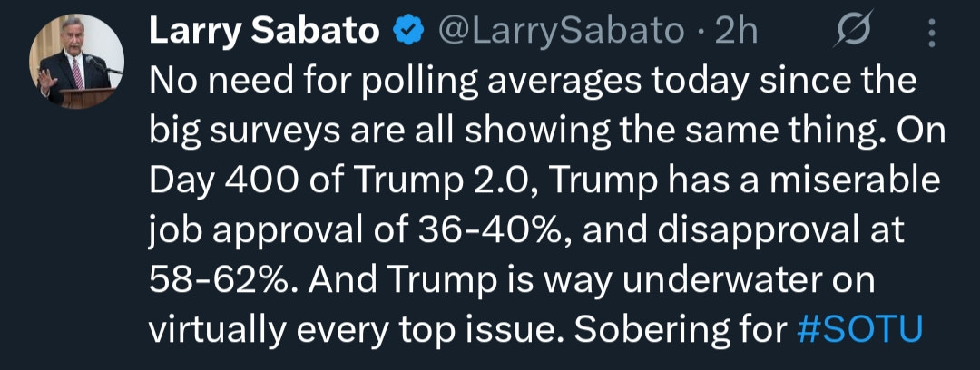Click the 2h post timestamp
This screenshot has width=980, height=370.
point(736,32)
